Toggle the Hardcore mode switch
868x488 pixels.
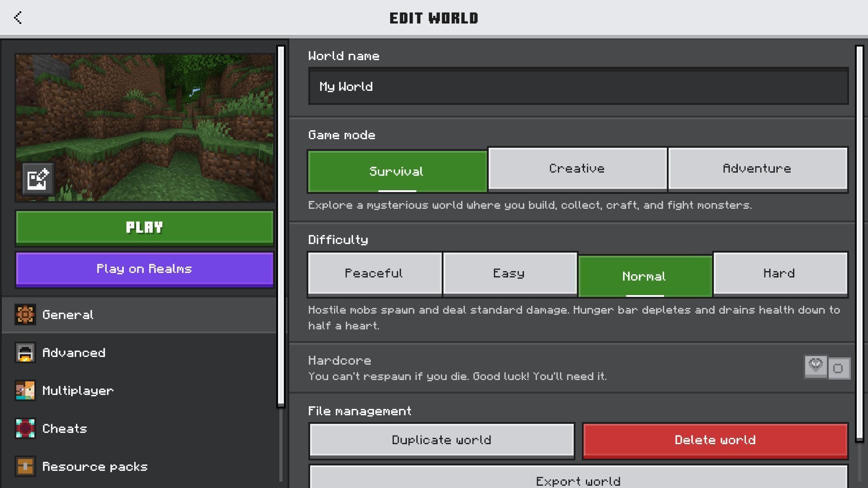(x=838, y=369)
